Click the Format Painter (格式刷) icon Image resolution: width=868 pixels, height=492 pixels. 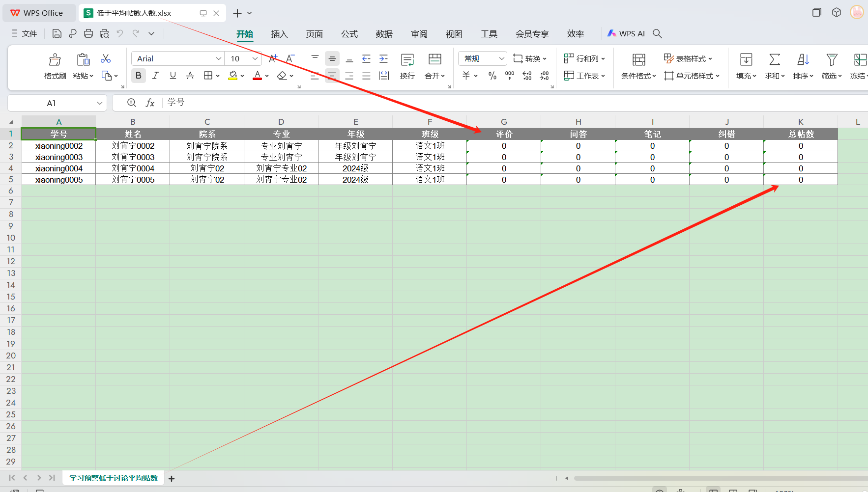coord(55,60)
